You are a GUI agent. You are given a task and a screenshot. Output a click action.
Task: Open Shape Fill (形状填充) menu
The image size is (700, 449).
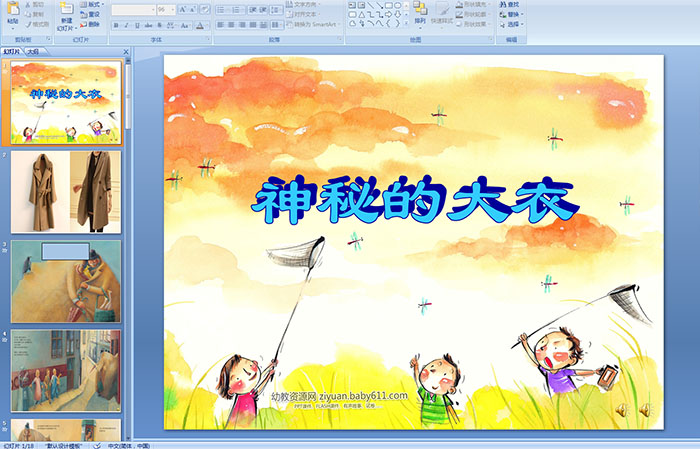click(472, 4)
